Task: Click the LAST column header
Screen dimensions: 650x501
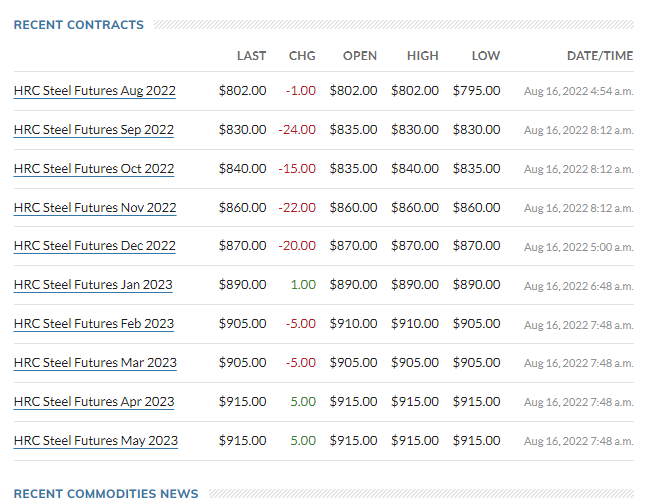Action: (x=252, y=56)
